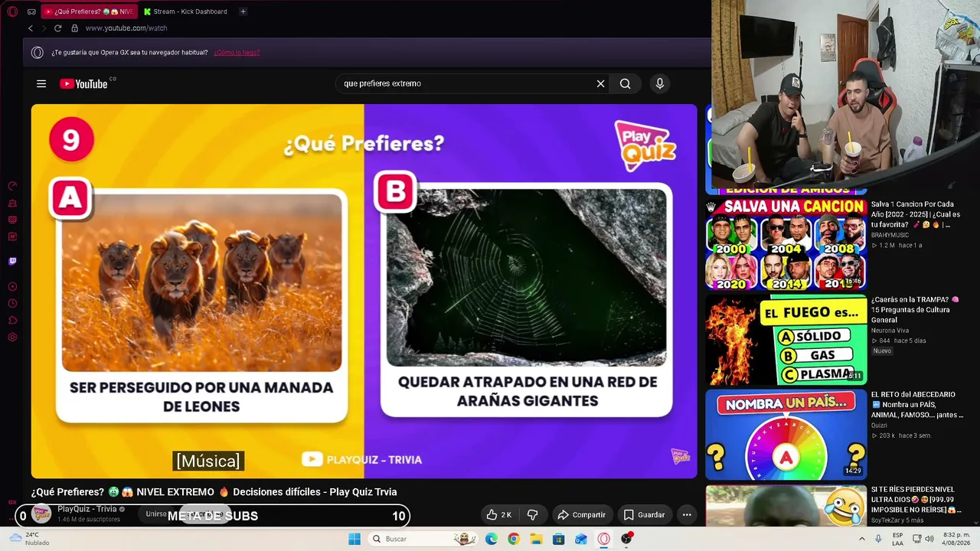Open more actions three-dot menu

[687, 515]
